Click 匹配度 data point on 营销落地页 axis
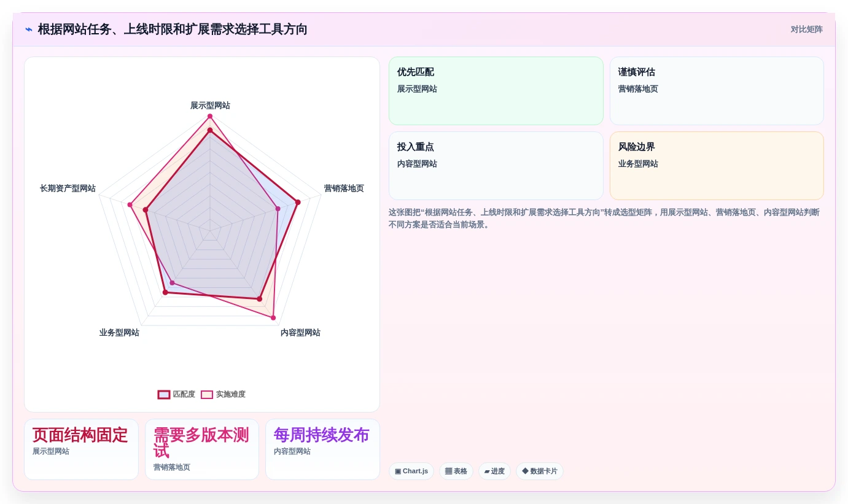This screenshot has width=848, height=504. pyautogui.click(x=298, y=202)
